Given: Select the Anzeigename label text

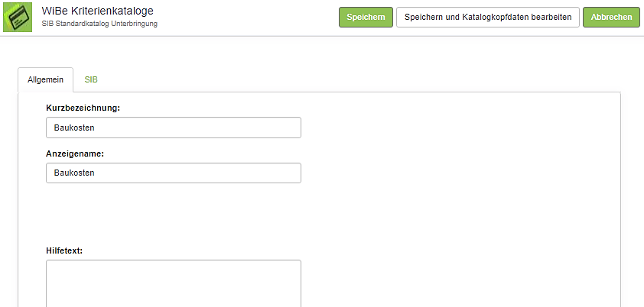Looking at the screenshot, I should [75, 153].
